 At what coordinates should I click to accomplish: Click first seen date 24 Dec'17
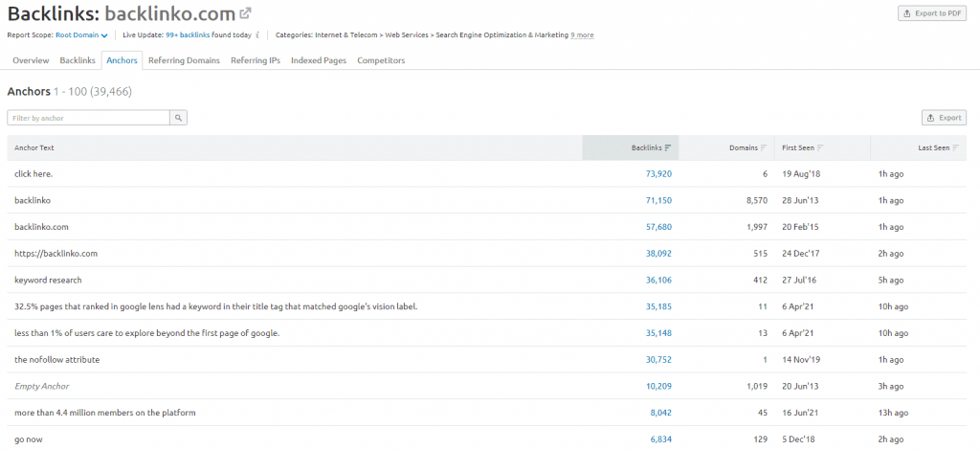801,254
